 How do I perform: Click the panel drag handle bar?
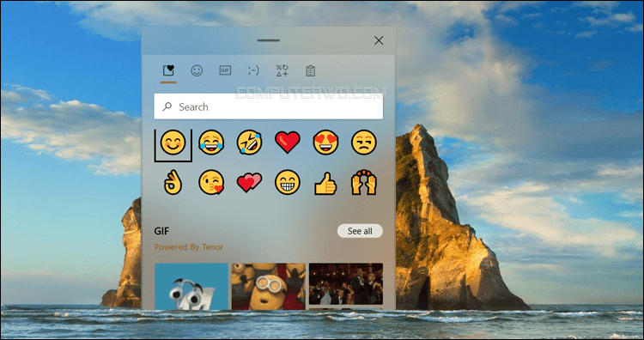(269, 40)
